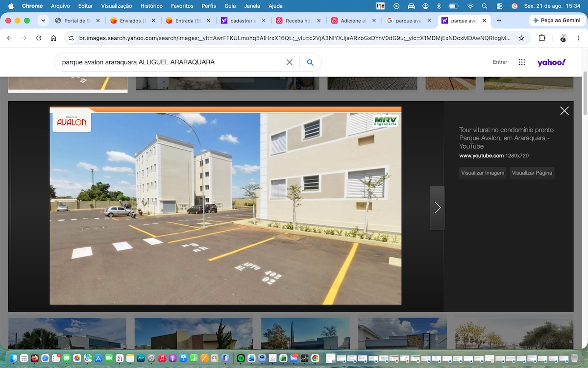Screen dimensions: 588x368
Task: Show the next image with right arrow
Action: pos(437,208)
